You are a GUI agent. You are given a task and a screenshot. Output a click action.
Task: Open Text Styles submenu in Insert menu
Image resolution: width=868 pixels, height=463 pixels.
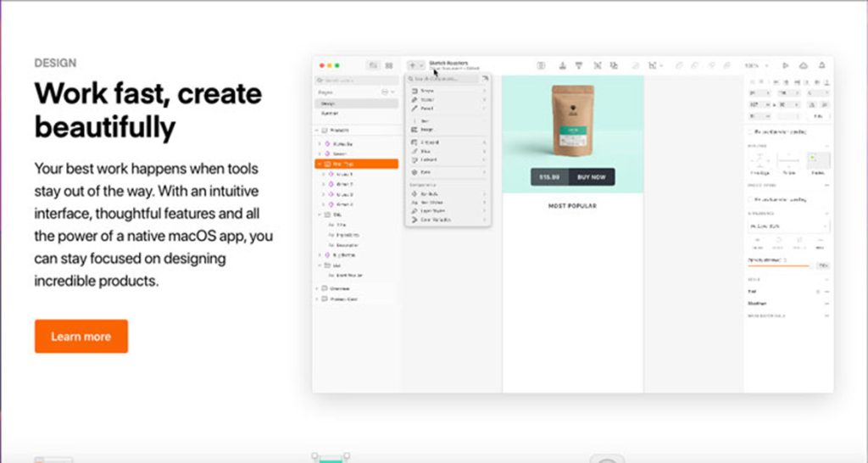click(x=448, y=202)
